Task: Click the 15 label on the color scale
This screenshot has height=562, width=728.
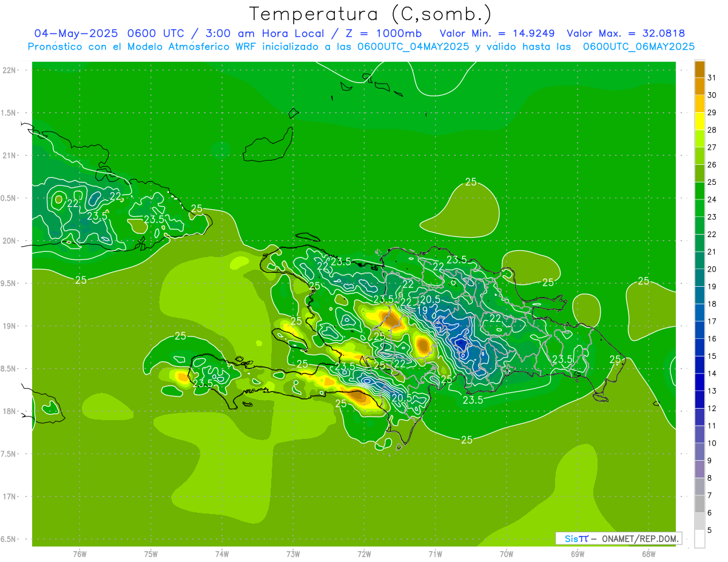Action: pyautogui.click(x=712, y=356)
